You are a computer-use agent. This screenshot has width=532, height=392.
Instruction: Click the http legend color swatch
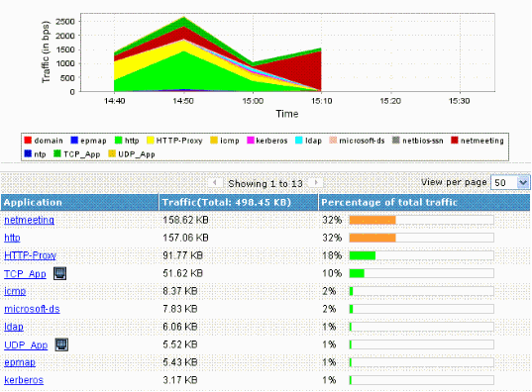[x=119, y=140]
